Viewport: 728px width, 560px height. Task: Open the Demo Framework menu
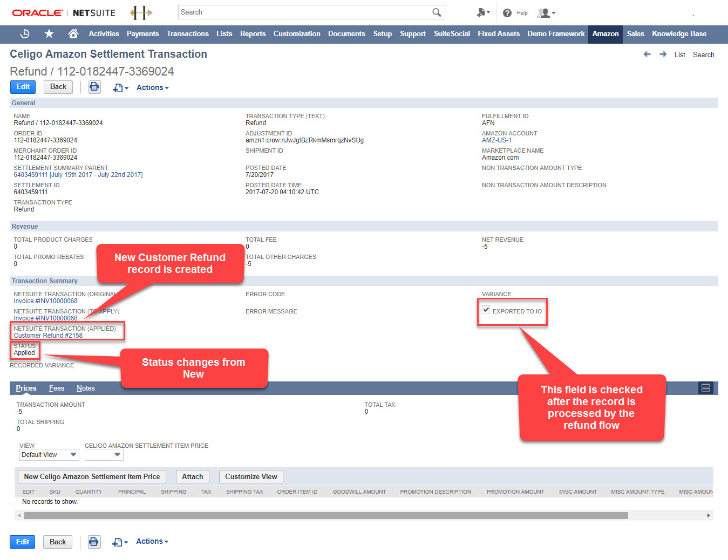tap(556, 33)
